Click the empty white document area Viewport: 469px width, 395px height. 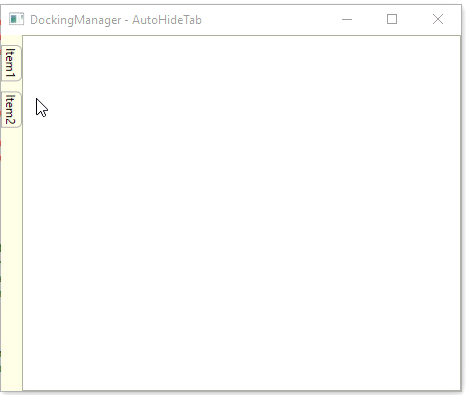point(242,213)
